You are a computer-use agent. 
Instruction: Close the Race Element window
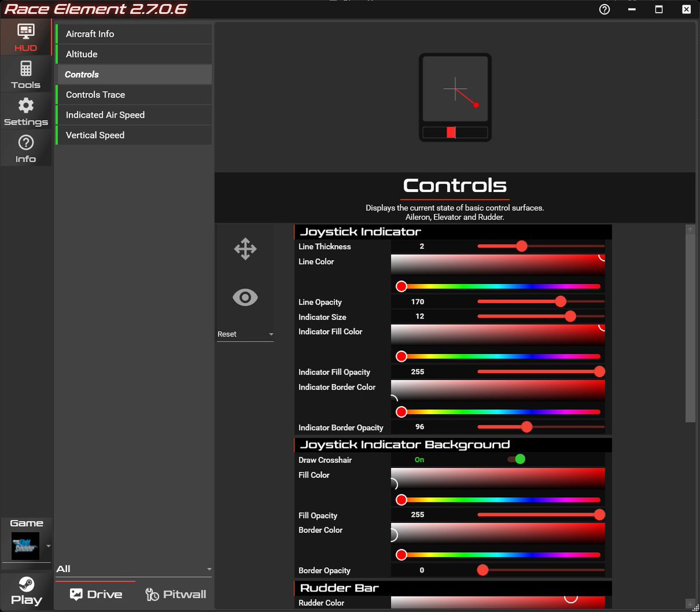[x=686, y=9]
